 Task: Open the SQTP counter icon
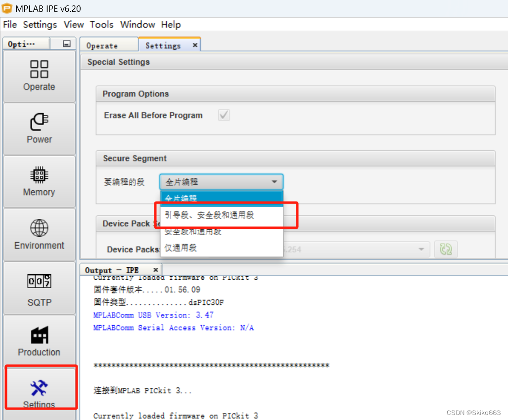pyautogui.click(x=39, y=281)
